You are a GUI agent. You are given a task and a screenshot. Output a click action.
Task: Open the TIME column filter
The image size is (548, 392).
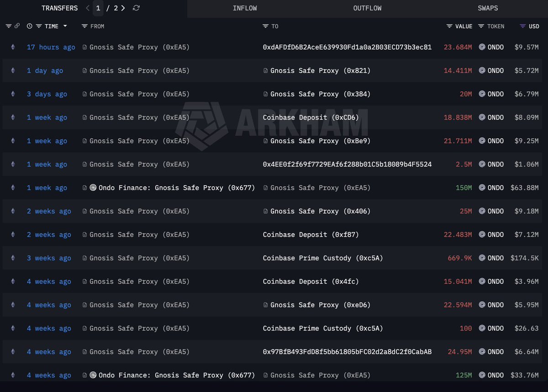[x=39, y=26]
